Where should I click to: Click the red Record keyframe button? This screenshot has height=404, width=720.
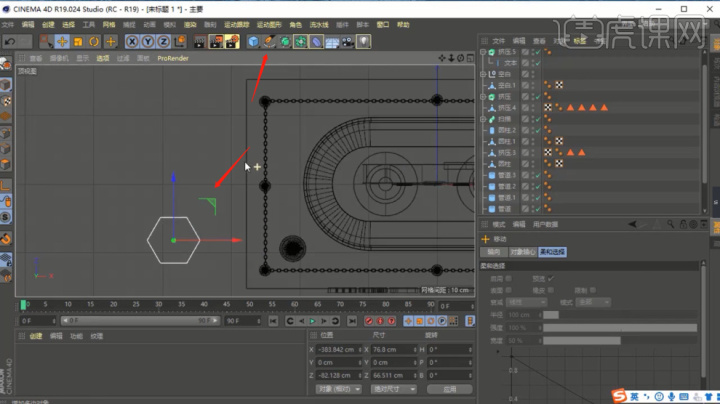click(369, 321)
